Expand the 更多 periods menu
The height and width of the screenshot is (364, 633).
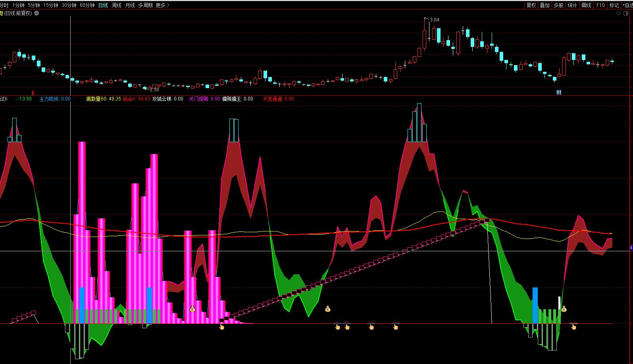click(x=162, y=5)
